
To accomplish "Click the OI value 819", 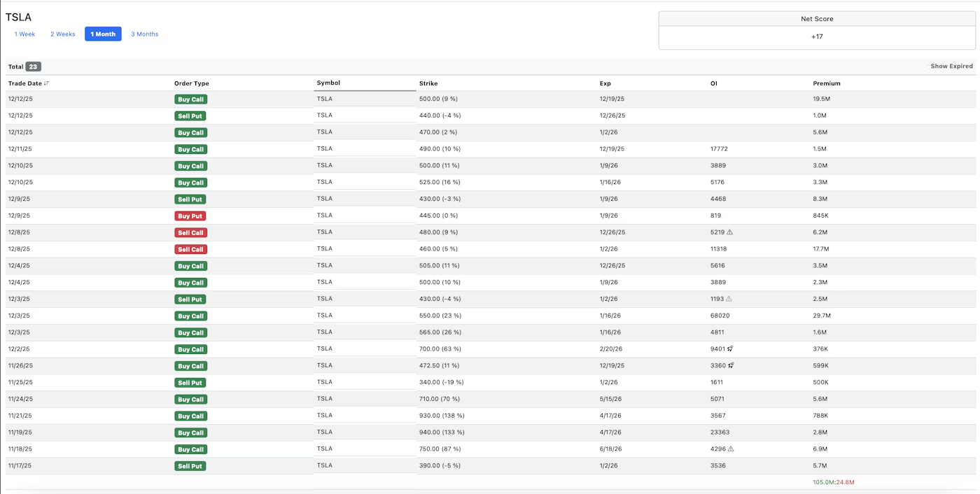I will (716, 216).
